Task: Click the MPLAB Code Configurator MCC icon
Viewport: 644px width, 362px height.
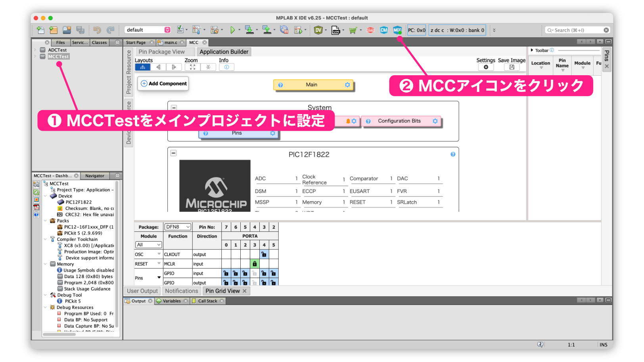Action: [x=397, y=30]
